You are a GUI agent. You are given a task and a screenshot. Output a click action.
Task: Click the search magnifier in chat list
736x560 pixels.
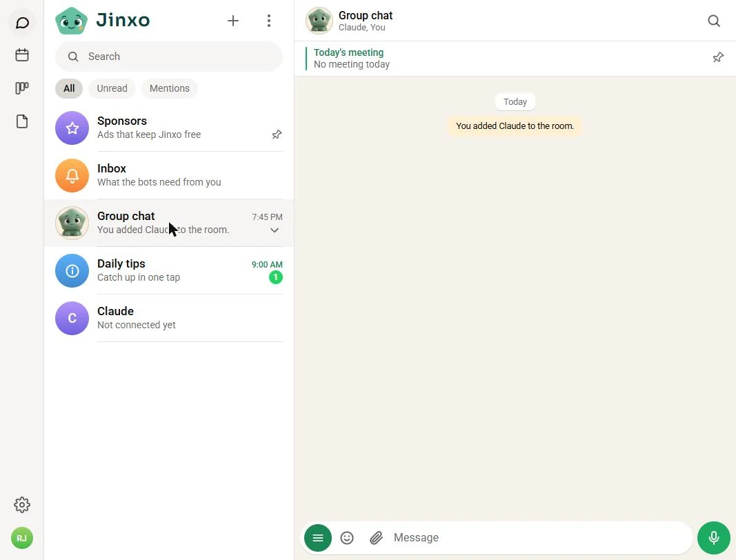73,57
